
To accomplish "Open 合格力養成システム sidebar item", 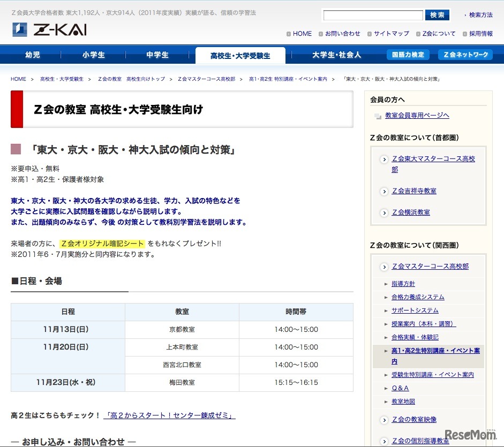I will click(x=418, y=297).
